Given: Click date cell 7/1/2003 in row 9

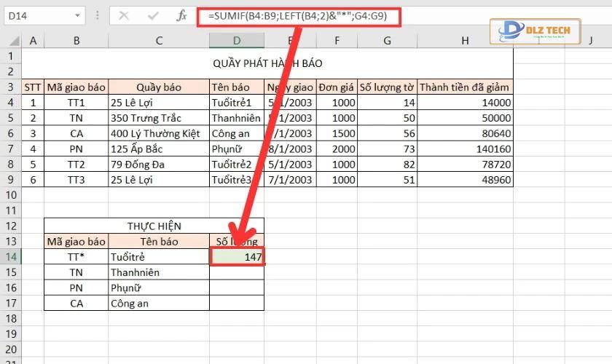Looking at the screenshot, I should coord(290,180).
